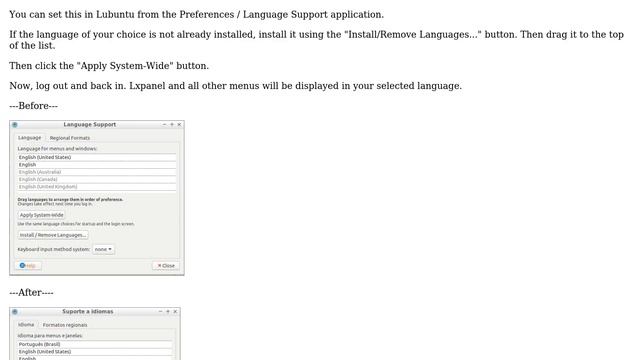Click the Apply System-Wide button

(x=42, y=215)
